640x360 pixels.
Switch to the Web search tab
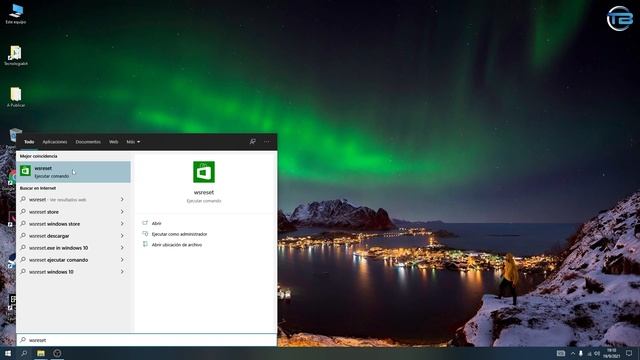[x=113, y=142]
